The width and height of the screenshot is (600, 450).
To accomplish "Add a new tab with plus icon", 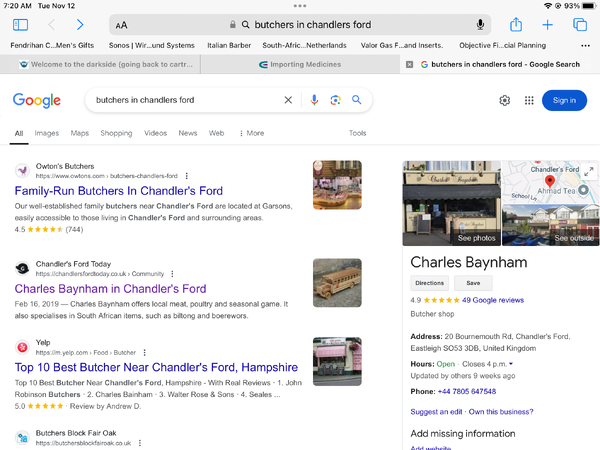I will 548,25.
